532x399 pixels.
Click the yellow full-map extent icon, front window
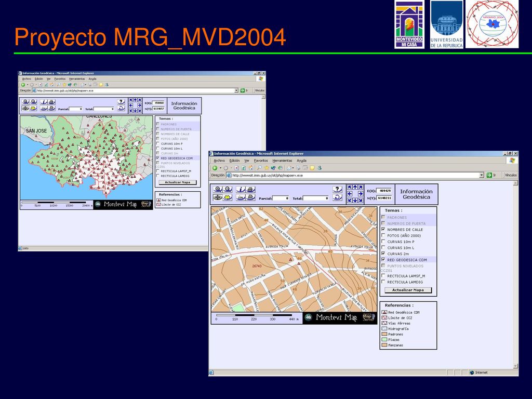[x=228, y=197]
